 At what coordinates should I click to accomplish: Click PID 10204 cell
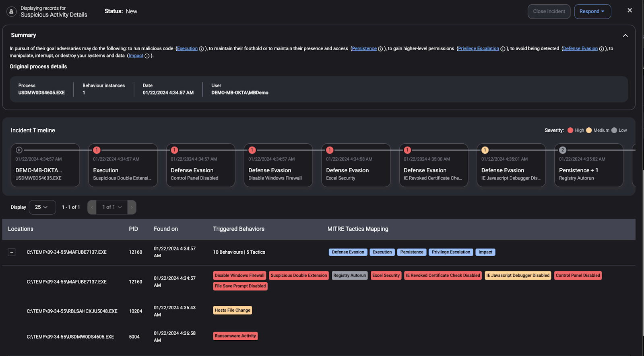(136, 311)
